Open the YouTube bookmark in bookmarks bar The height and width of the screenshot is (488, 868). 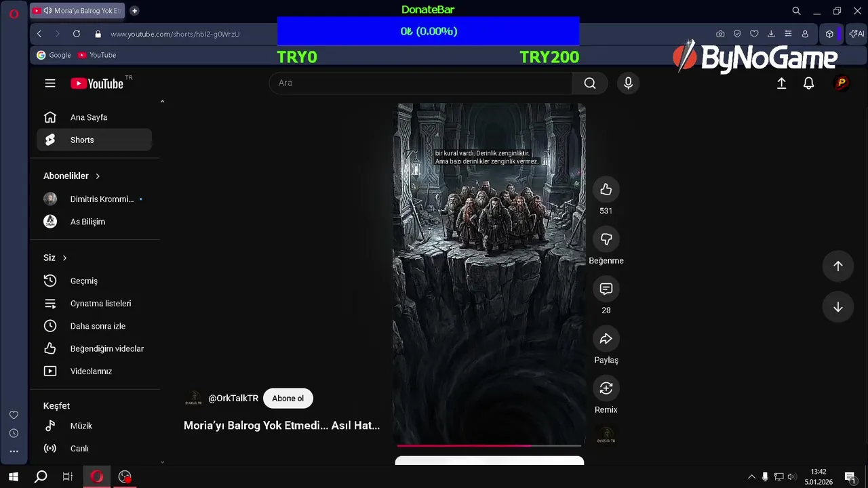coord(97,55)
